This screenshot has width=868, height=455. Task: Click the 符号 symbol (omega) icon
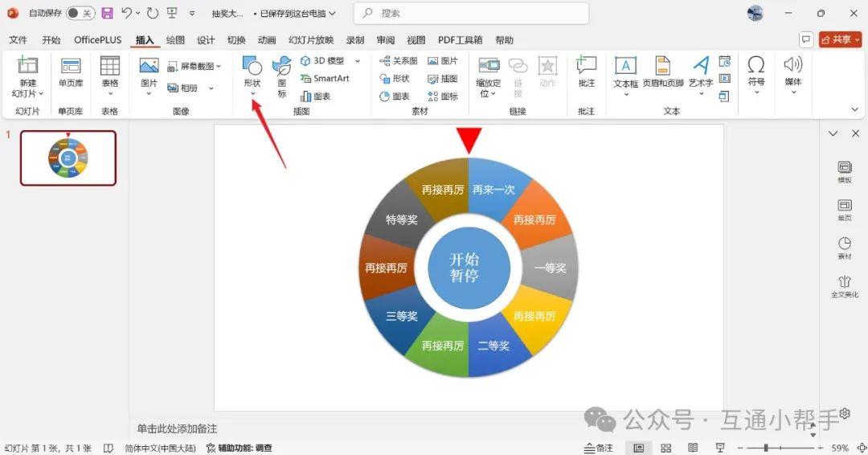pyautogui.click(x=756, y=65)
